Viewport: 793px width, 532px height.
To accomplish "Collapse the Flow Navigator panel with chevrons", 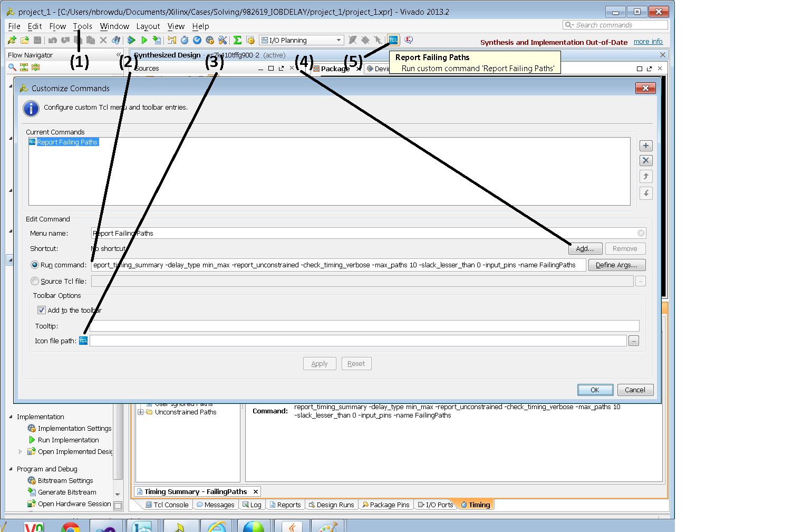I will [x=119, y=55].
